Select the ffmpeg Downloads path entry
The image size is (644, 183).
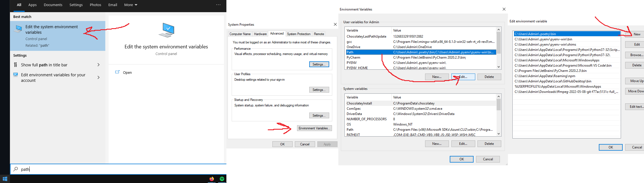pyautogui.click(x=567, y=92)
